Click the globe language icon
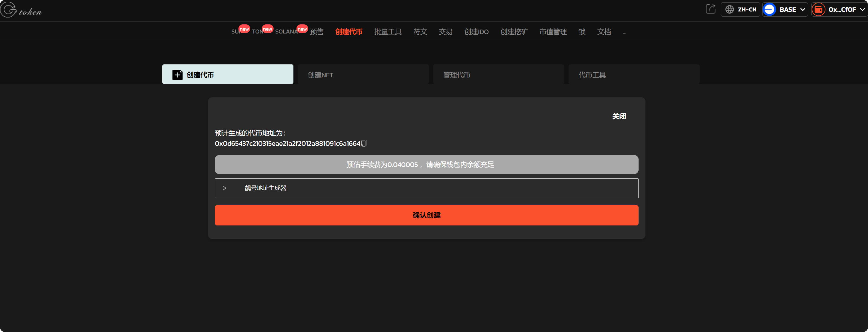Image resolution: width=868 pixels, height=332 pixels. pyautogui.click(x=729, y=9)
